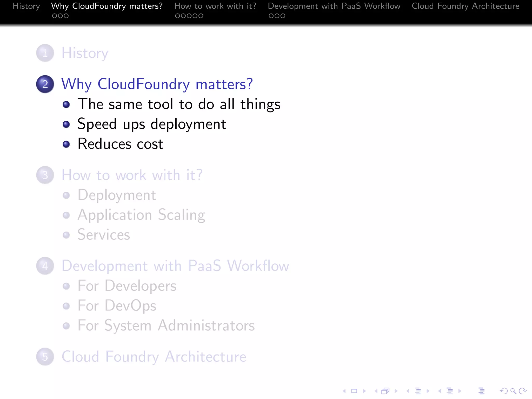The image size is (532, 399).
Task: Go to the previous slide with the left arrow beside the slide icon
Action: pyautogui.click(x=344, y=391)
